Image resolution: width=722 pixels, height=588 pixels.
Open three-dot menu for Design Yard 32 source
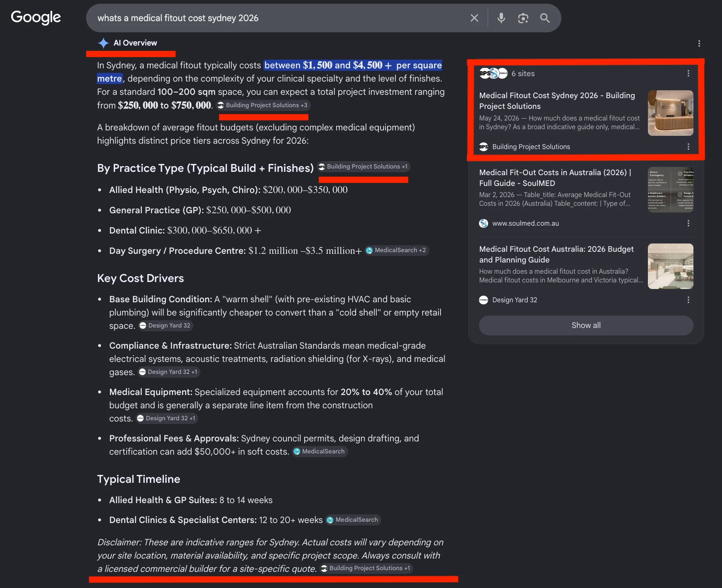click(688, 300)
